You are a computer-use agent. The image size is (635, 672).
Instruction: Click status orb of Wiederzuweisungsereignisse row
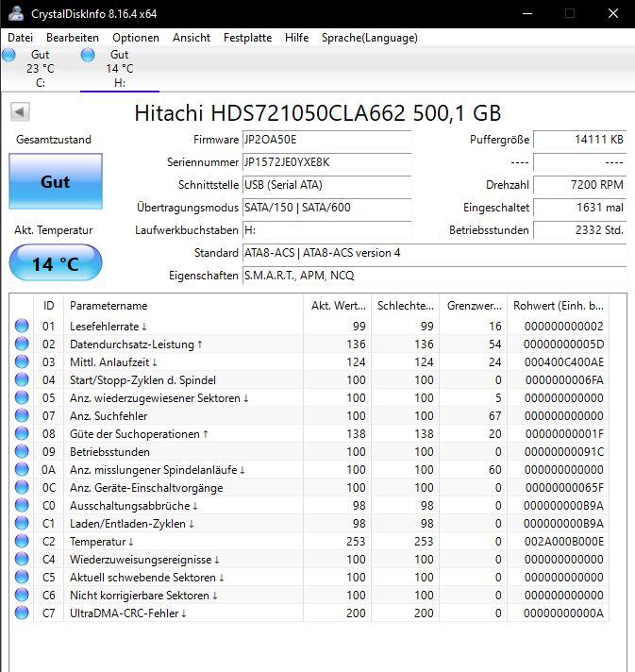(x=22, y=560)
